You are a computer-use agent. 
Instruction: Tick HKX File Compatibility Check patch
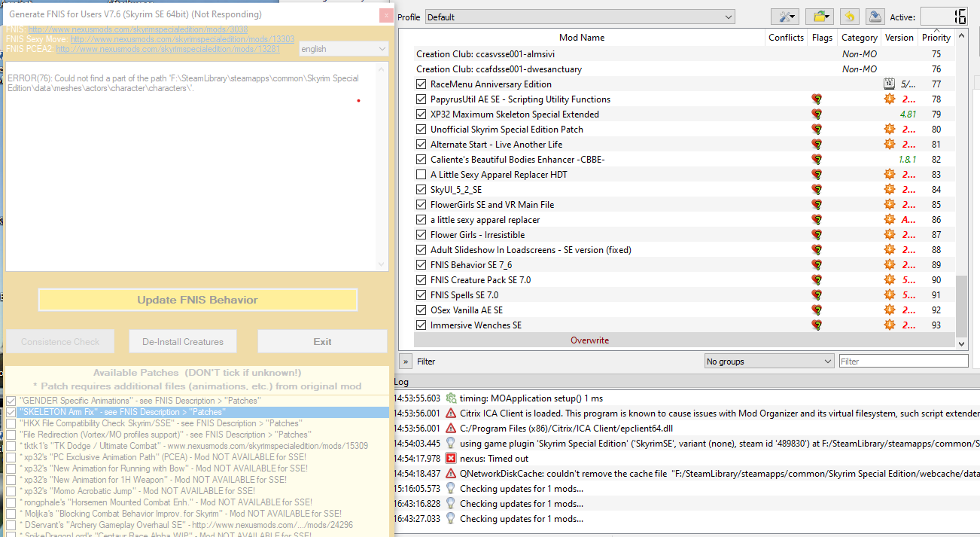point(11,423)
